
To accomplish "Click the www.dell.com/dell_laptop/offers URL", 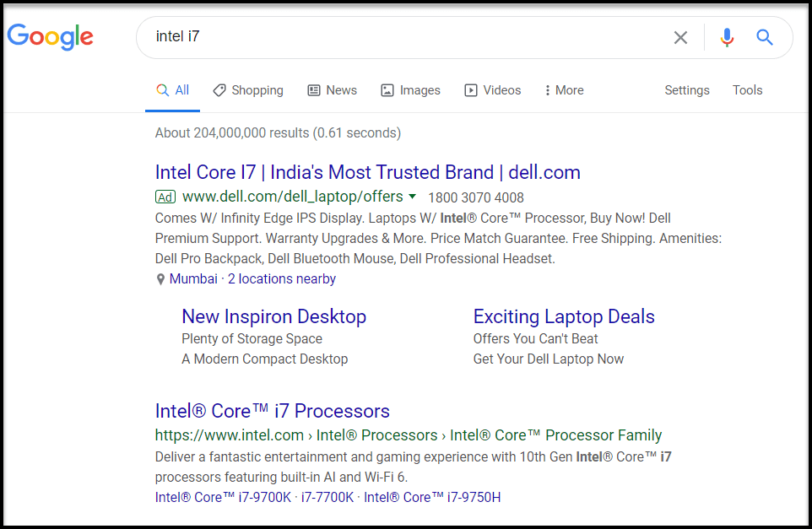I will (293, 197).
